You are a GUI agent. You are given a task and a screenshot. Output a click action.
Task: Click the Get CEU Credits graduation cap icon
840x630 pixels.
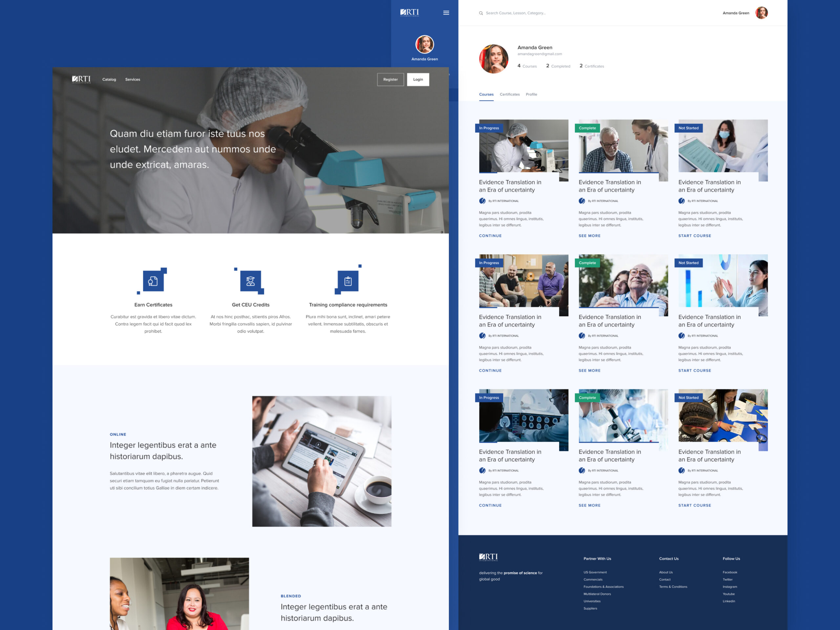251,281
